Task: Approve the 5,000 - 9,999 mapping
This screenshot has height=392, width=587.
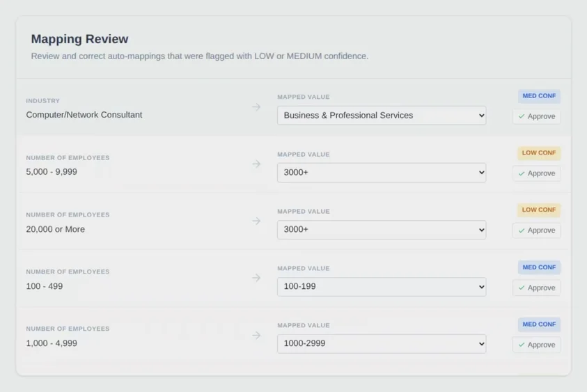Action: tap(536, 173)
